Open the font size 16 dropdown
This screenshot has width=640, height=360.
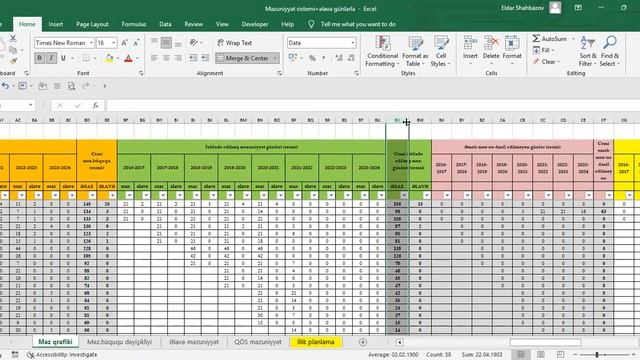pos(113,43)
